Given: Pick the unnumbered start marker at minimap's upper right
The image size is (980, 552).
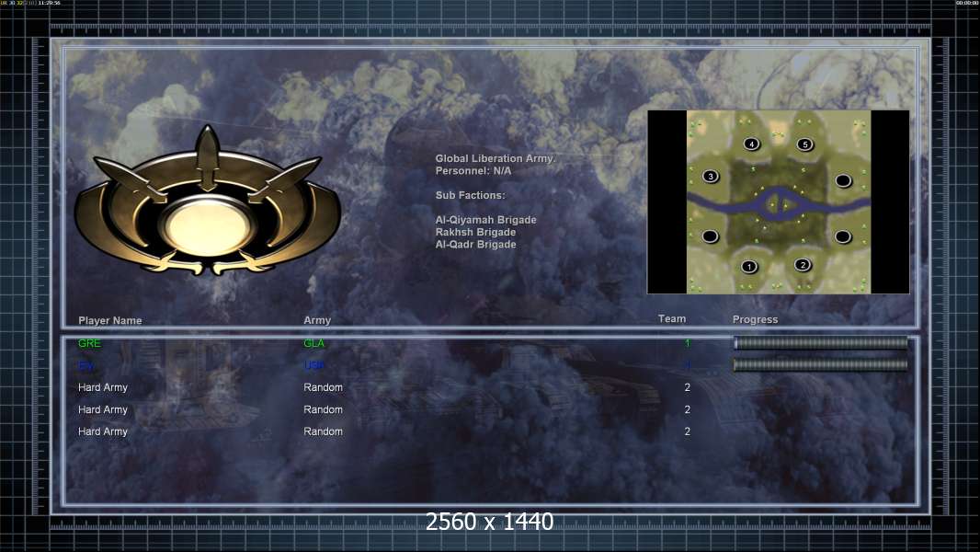Looking at the screenshot, I should tap(843, 180).
